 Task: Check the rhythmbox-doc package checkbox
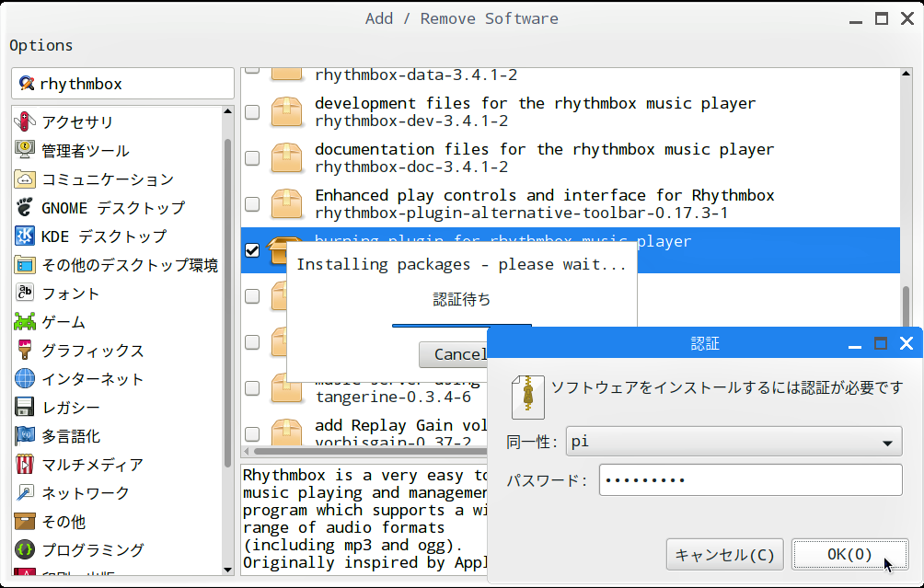tap(252, 158)
